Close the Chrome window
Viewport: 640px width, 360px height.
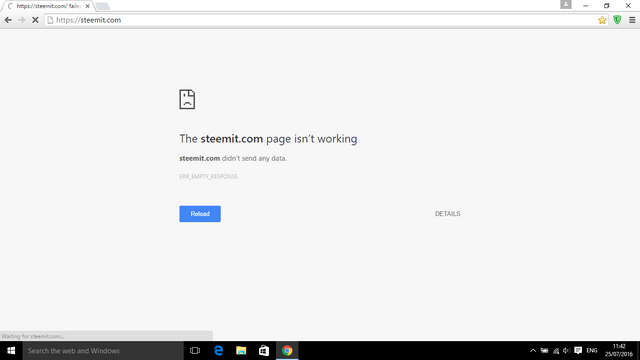tap(628, 6)
